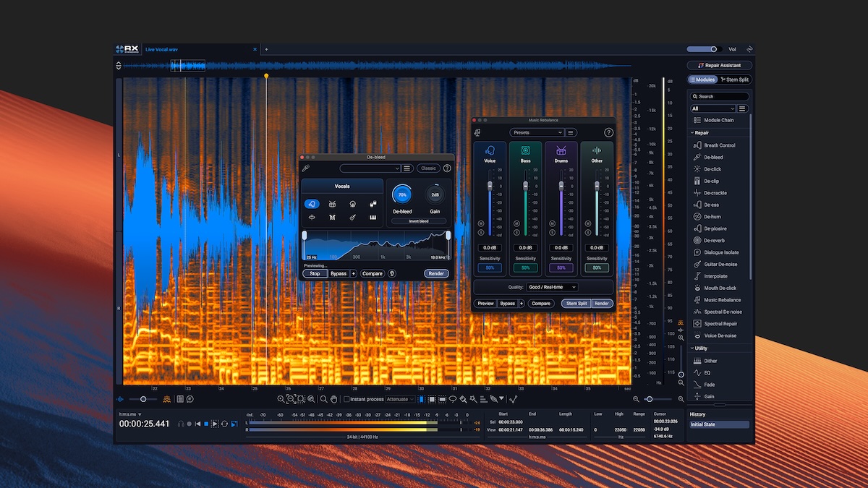Mute the Voice channel in Music Rebalance
This screenshot has width=868, height=488.
coord(481,223)
